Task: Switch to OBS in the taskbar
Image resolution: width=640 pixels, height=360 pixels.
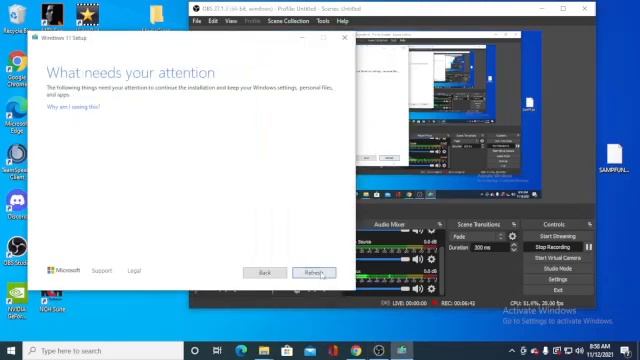Action: [379, 351]
